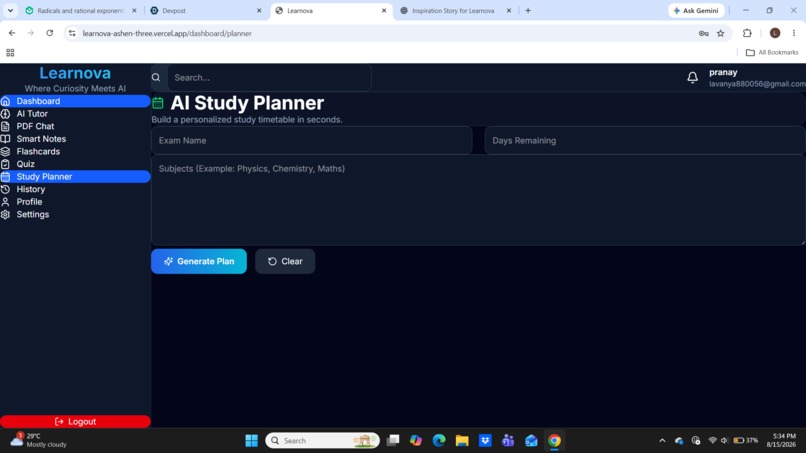Show hidden system tray icons

click(x=662, y=441)
